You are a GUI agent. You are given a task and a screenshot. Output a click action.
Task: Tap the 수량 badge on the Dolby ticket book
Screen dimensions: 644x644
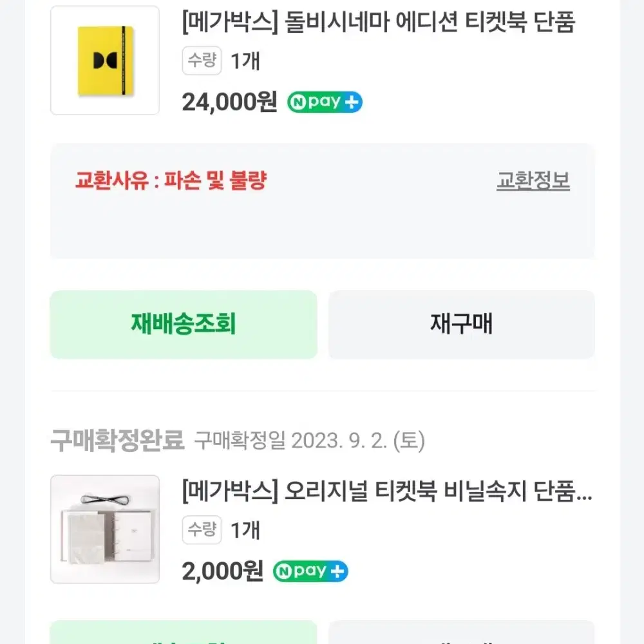[202, 61]
